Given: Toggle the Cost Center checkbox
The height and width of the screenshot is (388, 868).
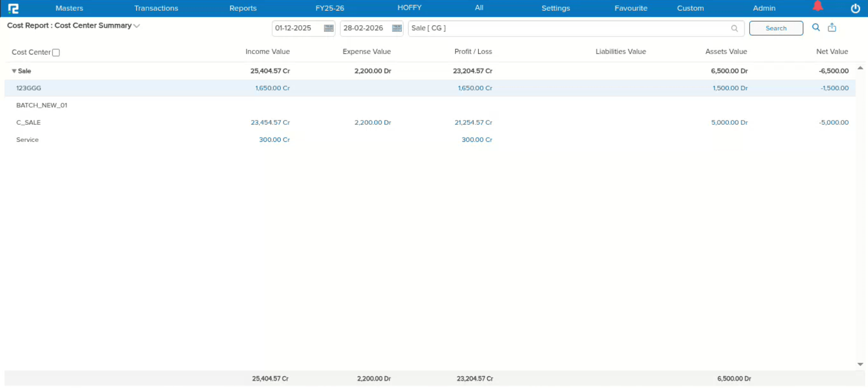Looking at the screenshot, I should pos(56,52).
